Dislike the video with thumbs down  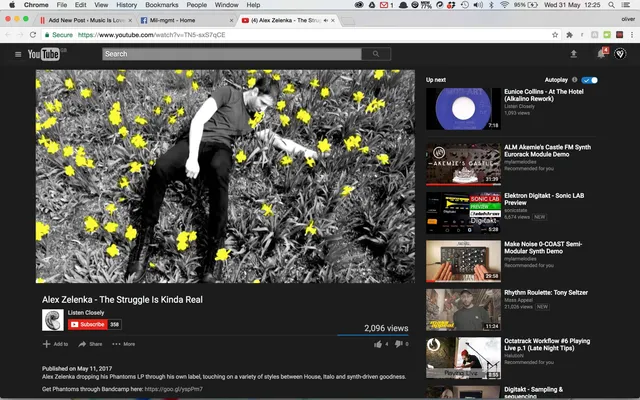tap(398, 344)
